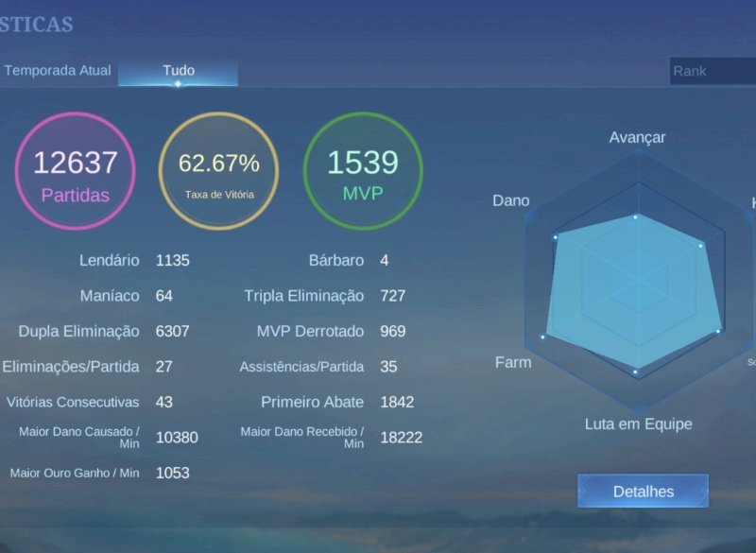Select the Primeiro Abate value 1842
The height and width of the screenshot is (553, 756).
tap(397, 402)
